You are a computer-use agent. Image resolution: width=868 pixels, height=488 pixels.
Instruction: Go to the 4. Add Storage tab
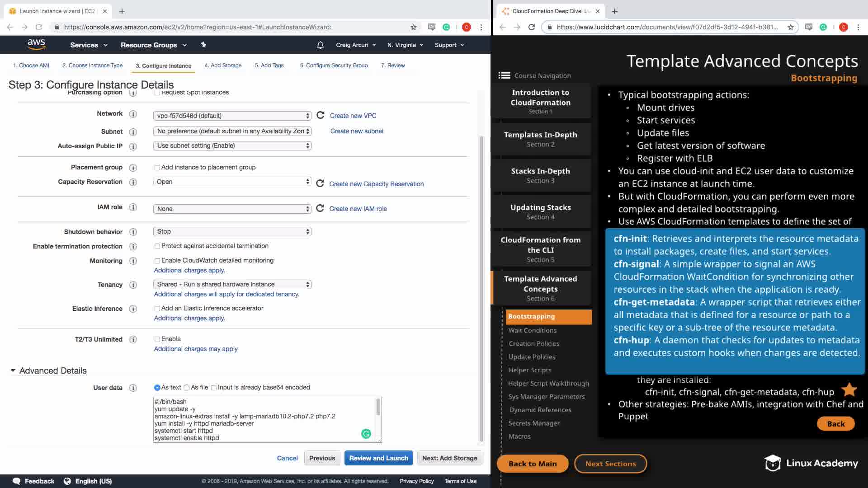tap(223, 66)
